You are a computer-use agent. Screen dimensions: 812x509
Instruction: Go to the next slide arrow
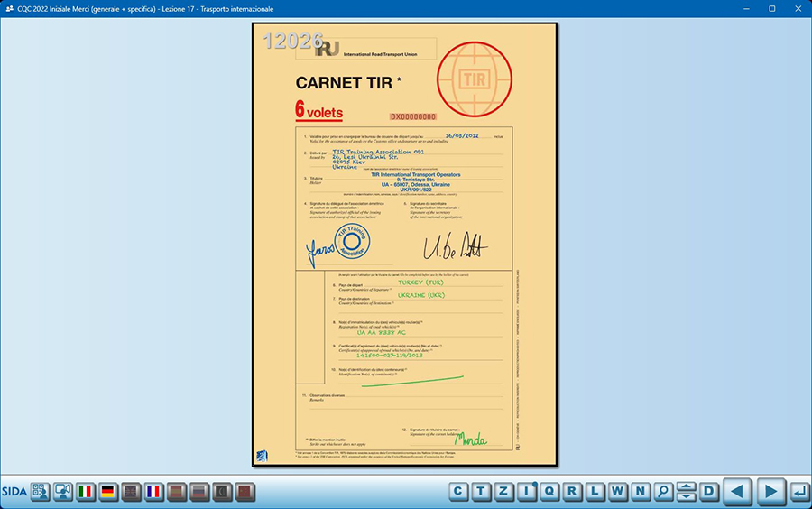[x=770, y=492]
